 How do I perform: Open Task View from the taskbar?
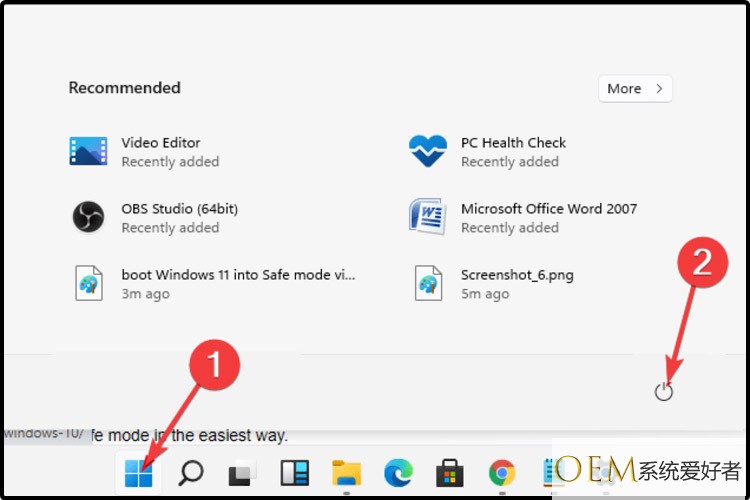coord(242,473)
